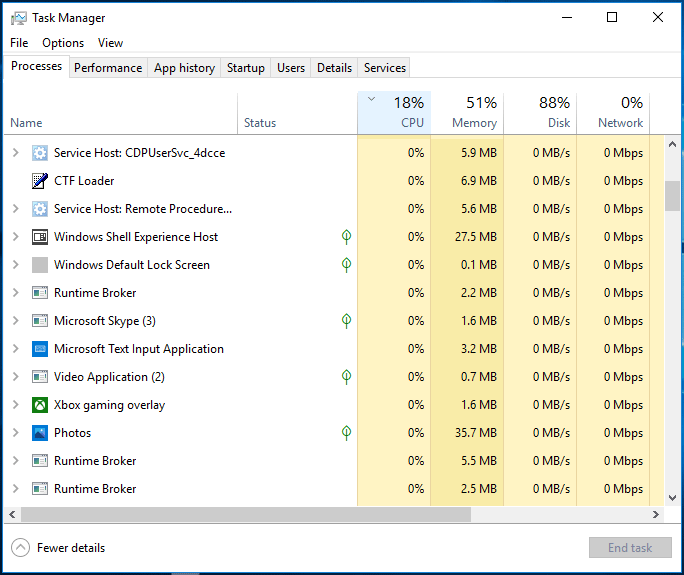
Task: Click the leaf status icon for Video Application
Action: click(x=346, y=377)
